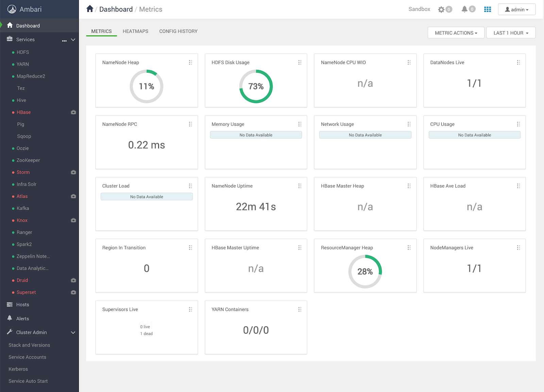Open the YARN Containers widget menu icon
The width and height of the screenshot is (544, 392).
click(x=300, y=309)
